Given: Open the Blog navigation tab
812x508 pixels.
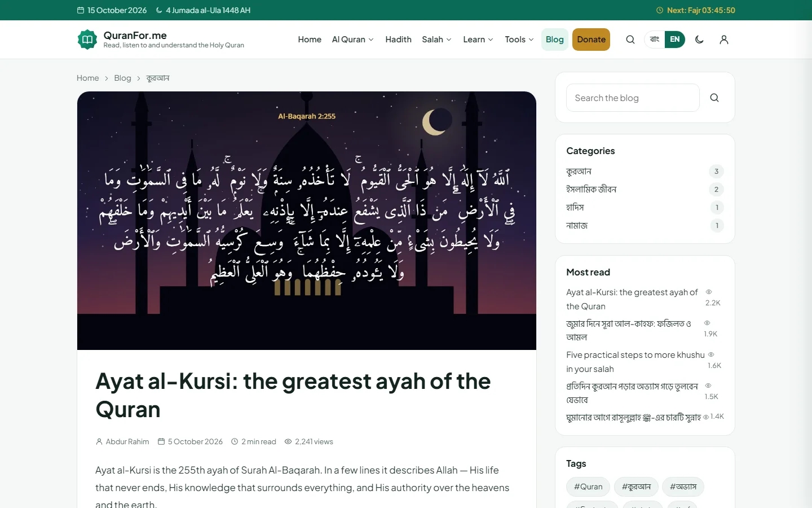Looking at the screenshot, I should (x=555, y=40).
